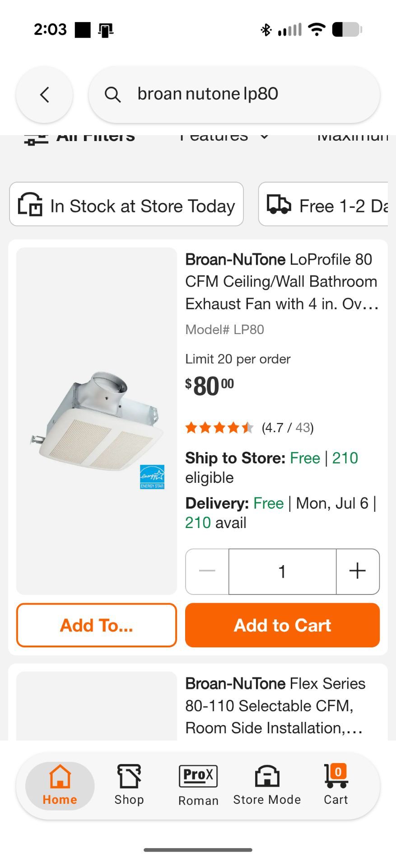Open the ProX Roman account tab
This screenshot has height=868, width=396.
[198, 785]
